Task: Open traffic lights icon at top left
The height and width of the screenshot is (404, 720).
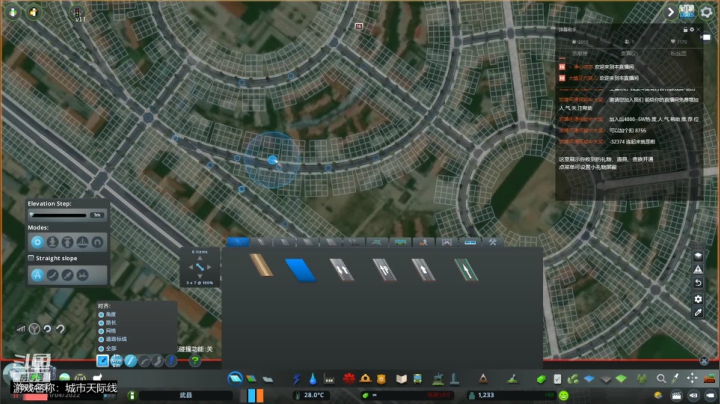Action: [x=78, y=12]
